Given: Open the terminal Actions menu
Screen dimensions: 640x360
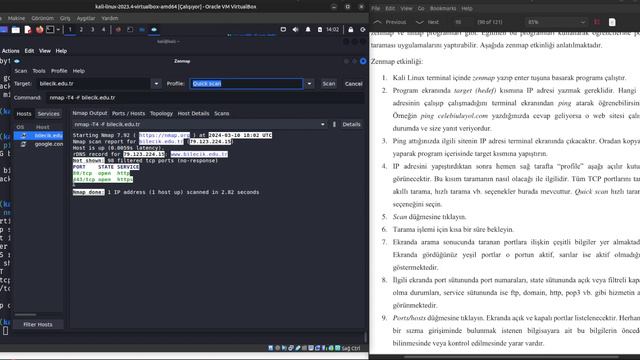Looking at the screenshot, I should coord(11,51).
